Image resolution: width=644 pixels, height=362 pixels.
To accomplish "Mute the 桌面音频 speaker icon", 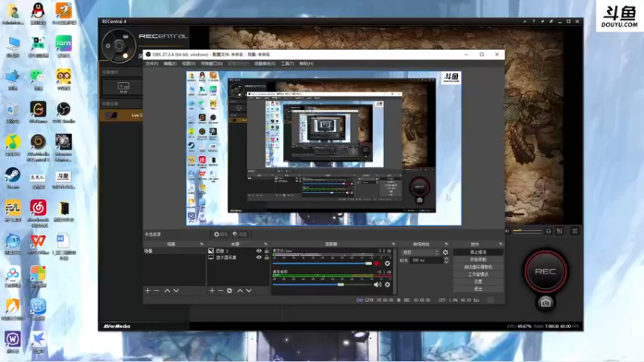I will click(378, 285).
